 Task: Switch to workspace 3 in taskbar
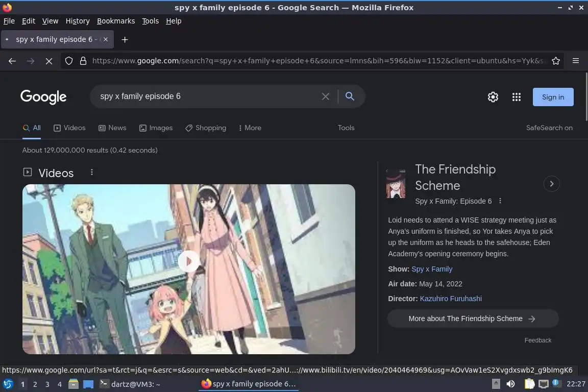pos(47,384)
